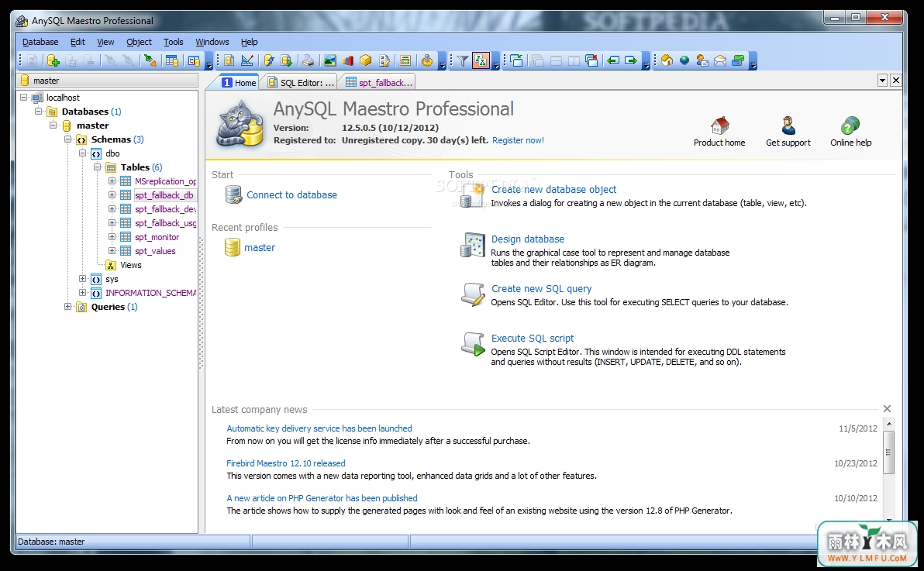Collapse the Databases tree node
924x571 pixels.
[x=38, y=112]
